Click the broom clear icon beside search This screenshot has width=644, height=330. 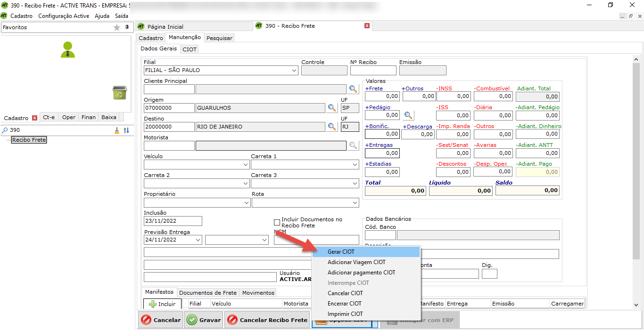click(x=117, y=130)
